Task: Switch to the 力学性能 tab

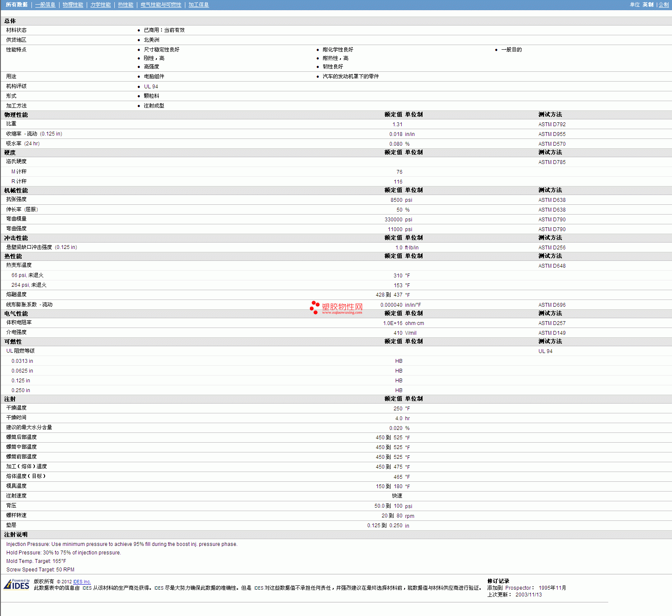Action: click(100, 5)
